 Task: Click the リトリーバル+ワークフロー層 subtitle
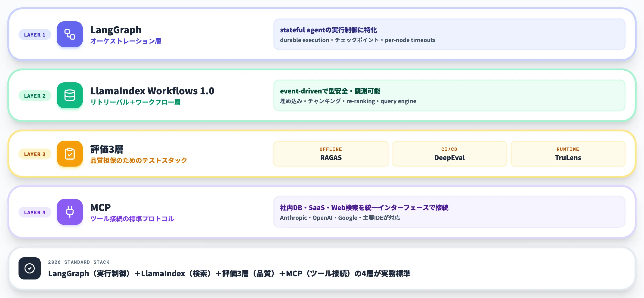(135, 102)
